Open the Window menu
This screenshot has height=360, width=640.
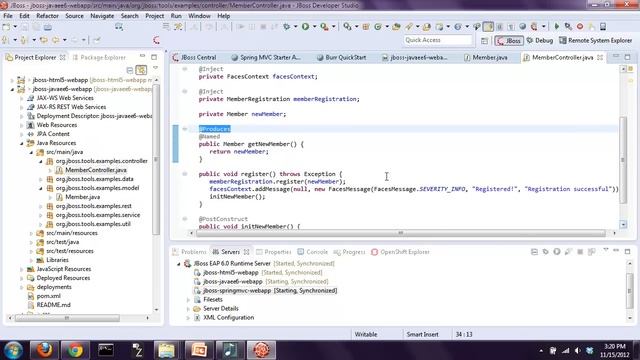pyautogui.click(x=199, y=16)
